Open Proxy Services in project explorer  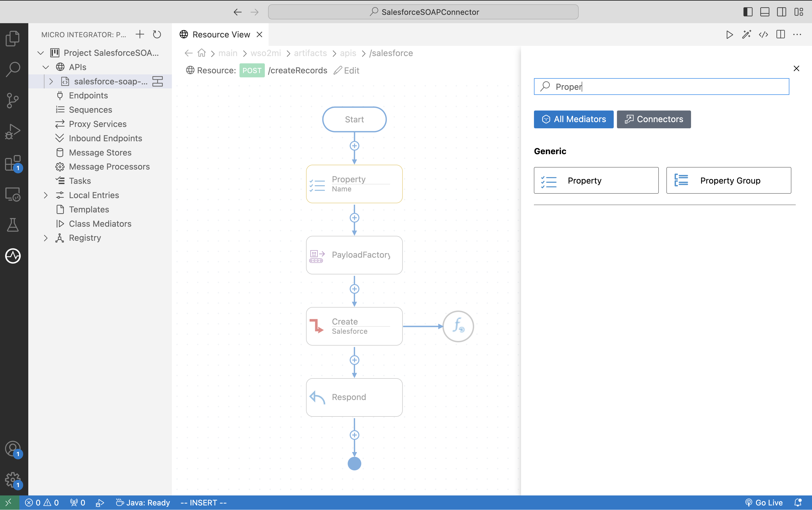98,124
